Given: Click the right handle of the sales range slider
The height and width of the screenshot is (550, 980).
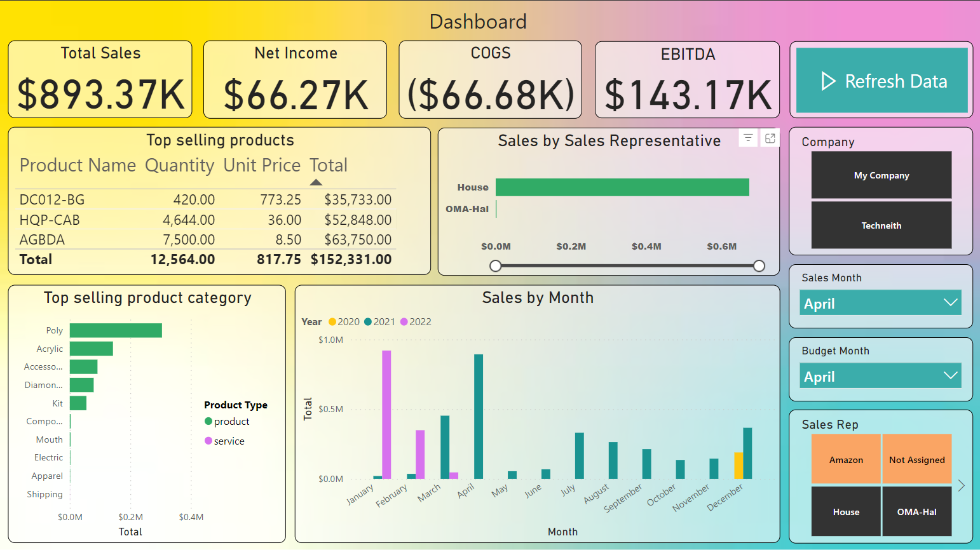Looking at the screenshot, I should coord(759,266).
